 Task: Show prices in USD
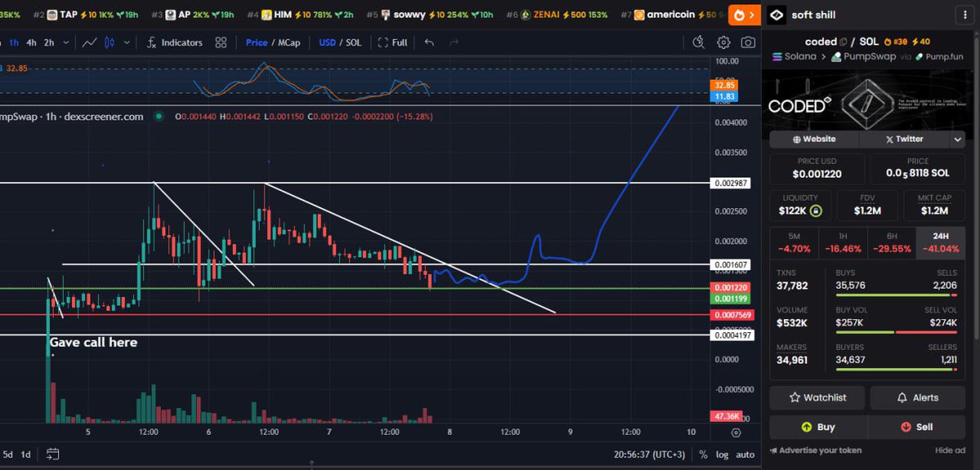[327, 42]
